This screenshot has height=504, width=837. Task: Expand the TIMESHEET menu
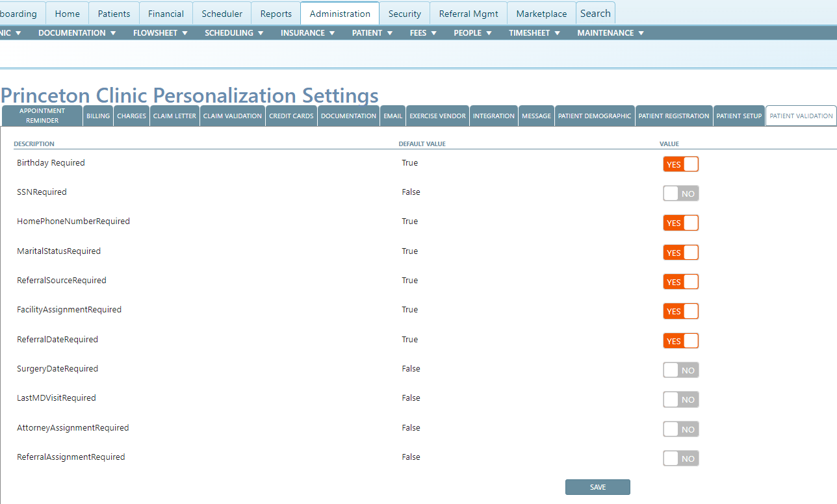(534, 32)
